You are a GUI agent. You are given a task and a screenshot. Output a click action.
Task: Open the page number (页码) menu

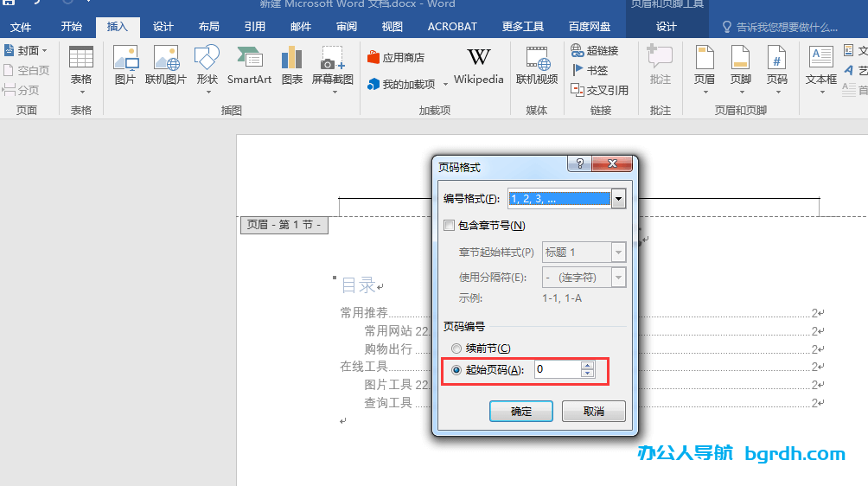[x=776, y=70]
